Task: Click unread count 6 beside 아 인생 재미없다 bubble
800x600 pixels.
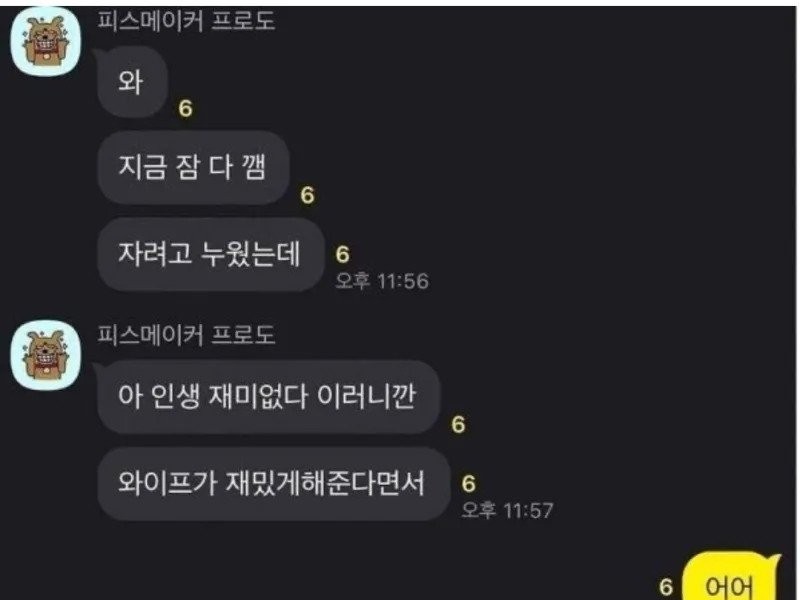Action: click(458, 424)
